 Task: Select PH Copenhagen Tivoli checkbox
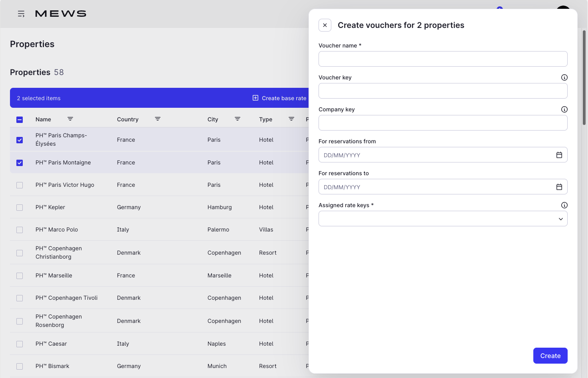(x=20, y=298)
